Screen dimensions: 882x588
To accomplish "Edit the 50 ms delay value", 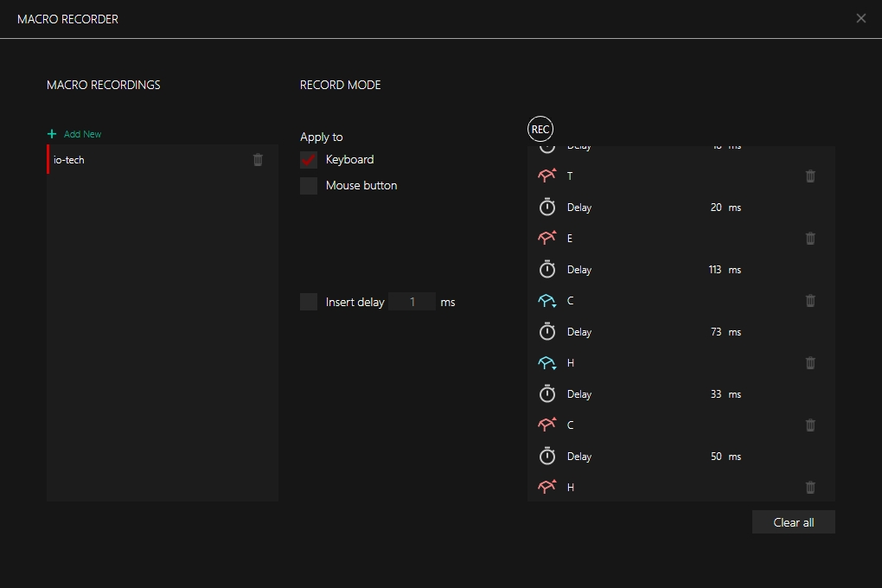I will [715, 457].
